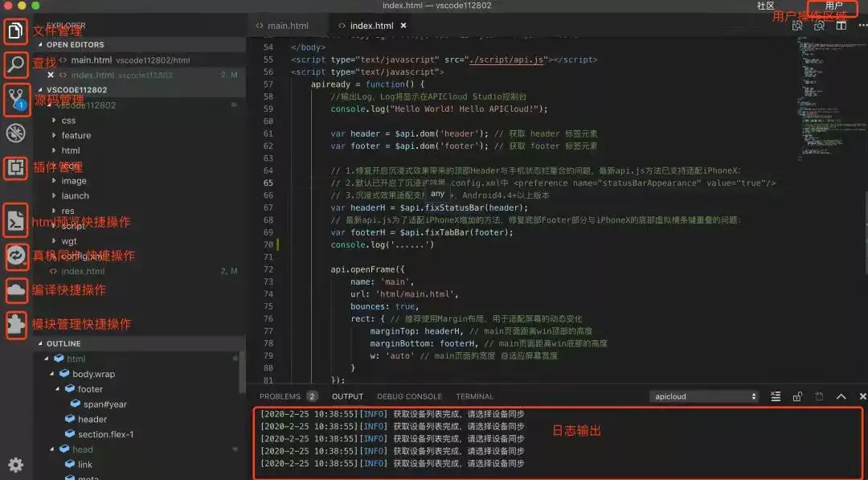The width and height of the screenshot is (868, 480).
Task: Maximize the panel with the up chevron
Action: click(x=841, y=396)
